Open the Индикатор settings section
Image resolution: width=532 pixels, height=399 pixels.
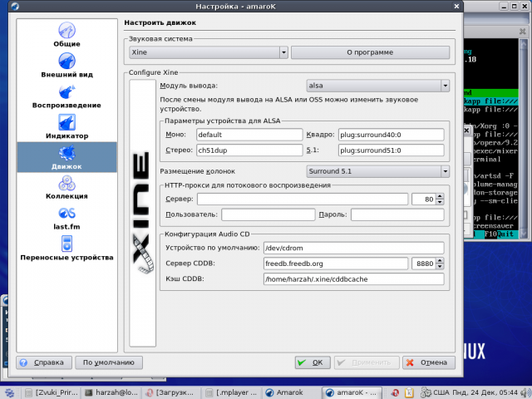point(66,126)
